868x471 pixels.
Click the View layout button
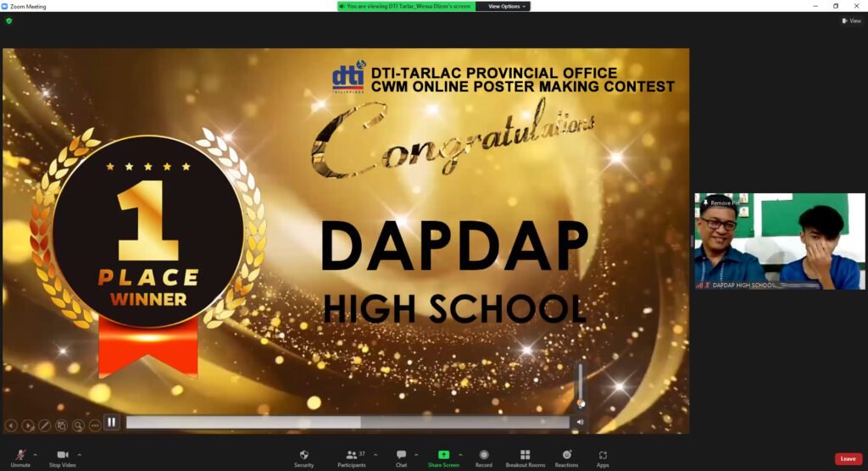click(851, 21)
